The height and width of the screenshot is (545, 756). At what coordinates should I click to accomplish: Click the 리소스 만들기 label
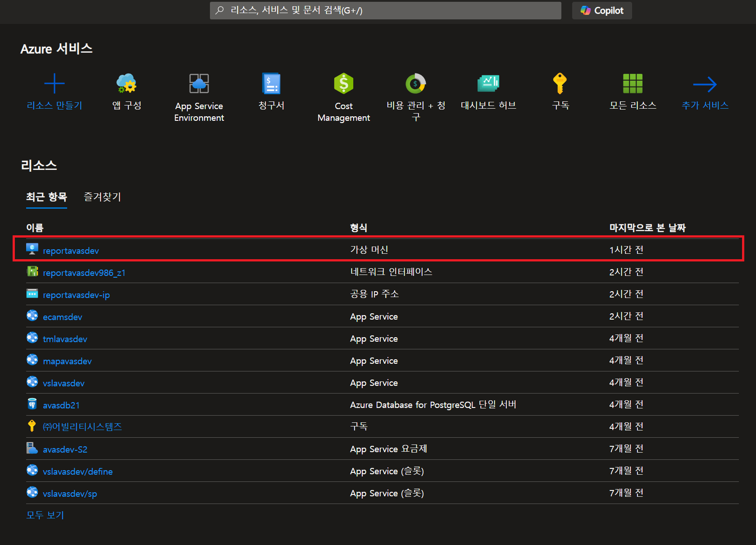55,105
